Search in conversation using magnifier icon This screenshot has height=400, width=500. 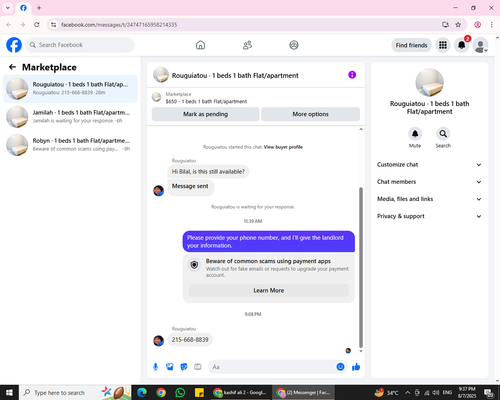point(443,134)
